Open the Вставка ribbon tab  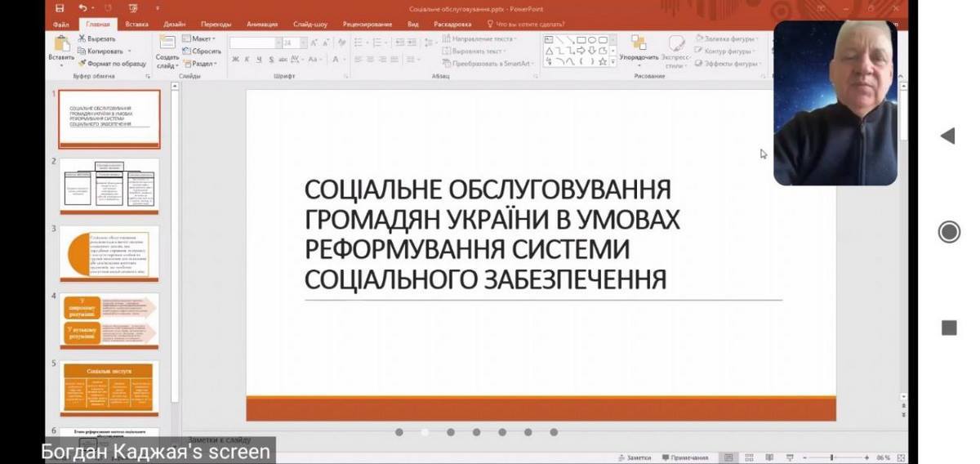click(x=136, y=25)
